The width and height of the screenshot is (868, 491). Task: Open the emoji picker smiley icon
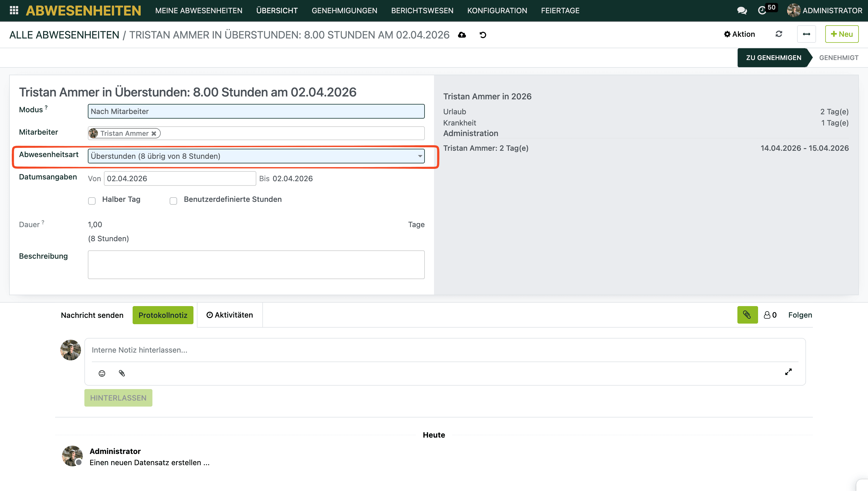click(102, 373)
